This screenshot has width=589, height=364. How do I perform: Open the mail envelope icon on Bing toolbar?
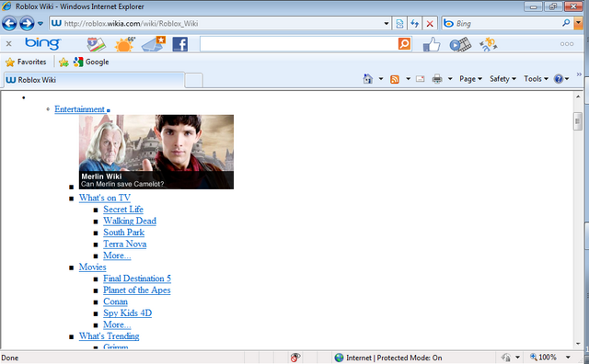click(x=154, y=44)
